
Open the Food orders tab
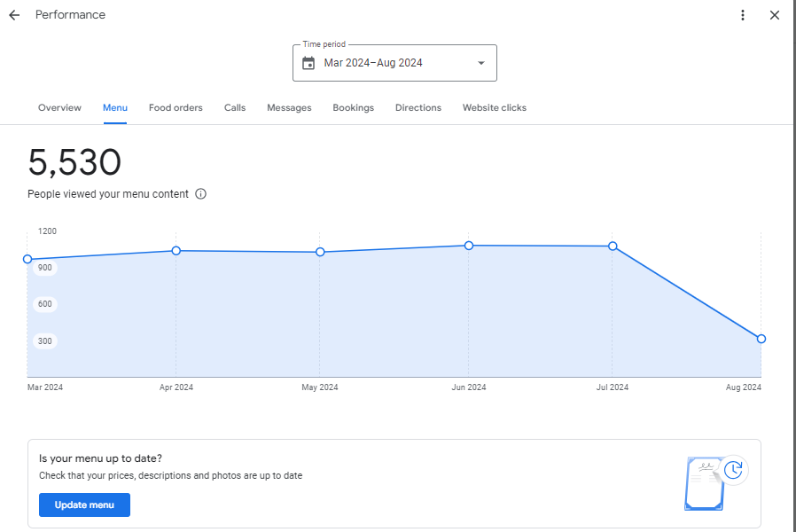[x=176, y=108]
